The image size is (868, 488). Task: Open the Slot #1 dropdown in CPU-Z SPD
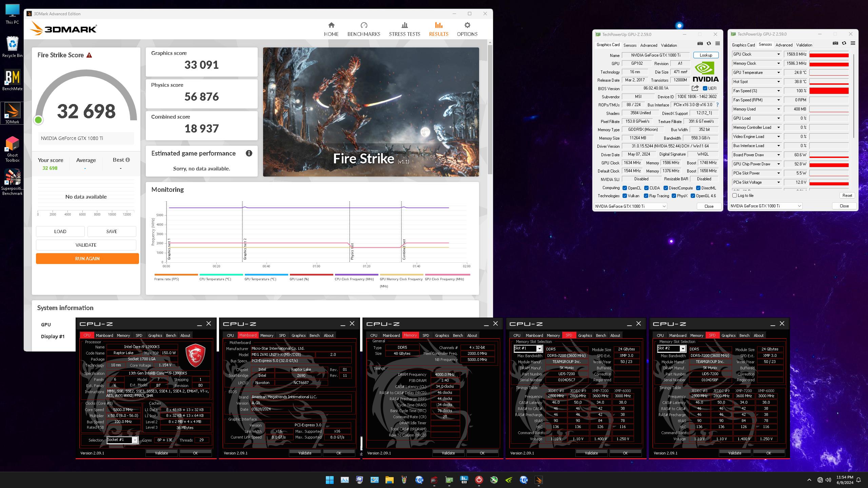pos(528,348)
